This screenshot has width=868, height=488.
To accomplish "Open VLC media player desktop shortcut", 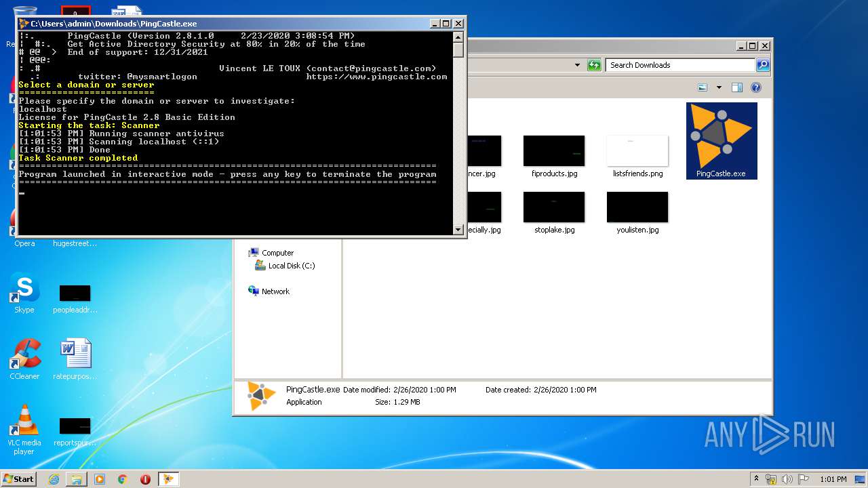I will pyautogui.click(x=24, y=430).
